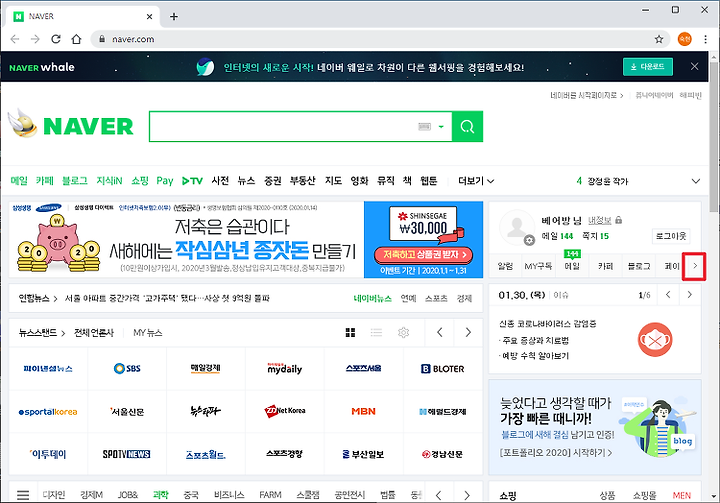Viewport: 720px width, 503px height.
Task: Open the blog 포트폴리오 2020 시작하기 link
Action: [x=556, y=452]
